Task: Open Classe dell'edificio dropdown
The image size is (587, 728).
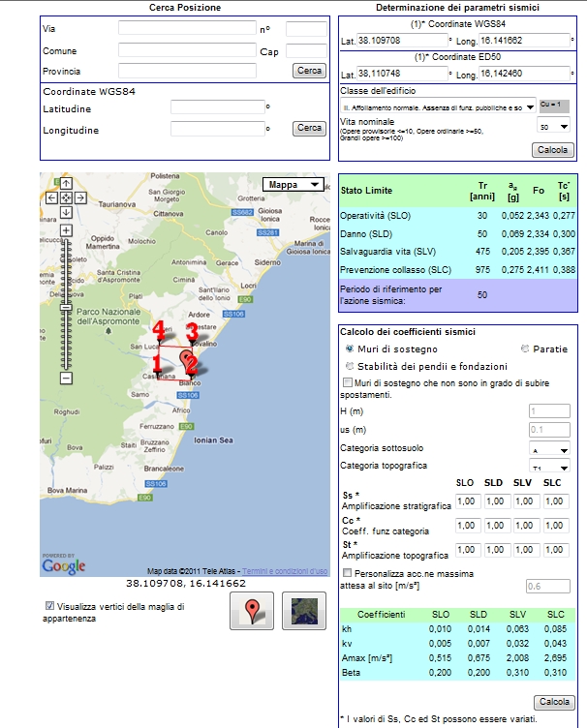Action: [438, 106]
